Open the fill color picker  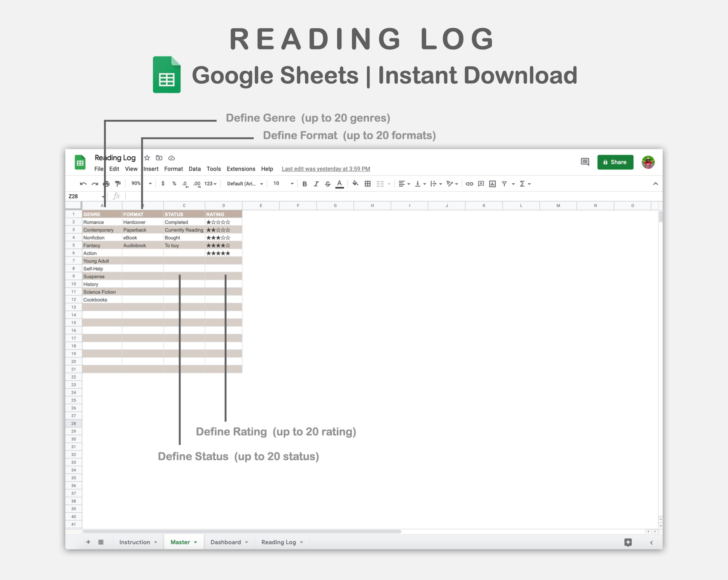(355, 184)
